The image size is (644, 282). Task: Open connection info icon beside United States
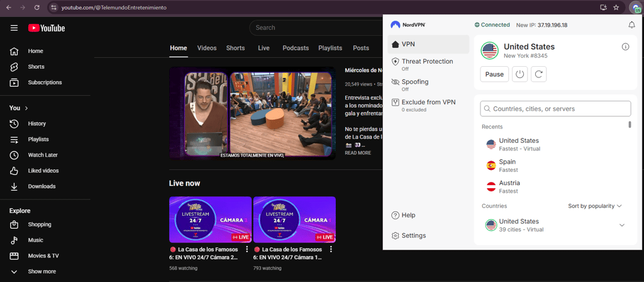tap(626, 47)
